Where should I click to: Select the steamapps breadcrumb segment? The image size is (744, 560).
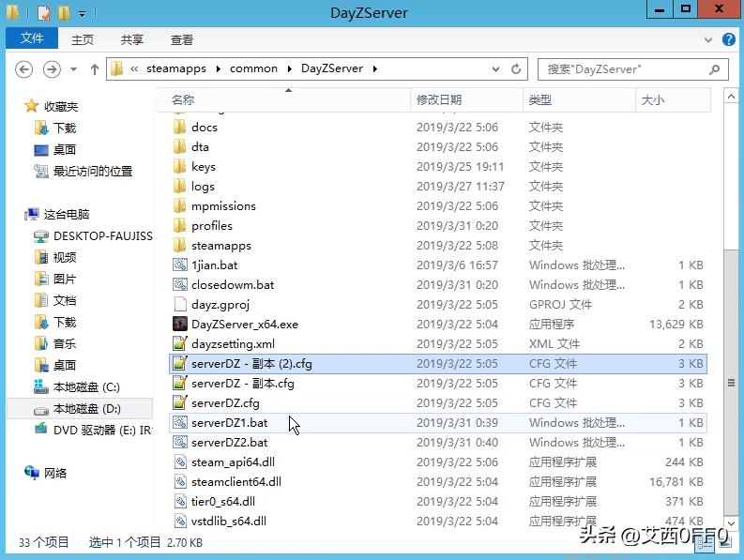click(176, 68)
